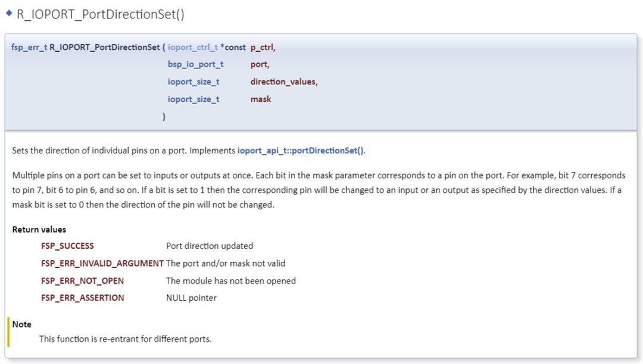643x364 pixels.
Task: Click the FSP_ERR_NOT_OPEN return value
Action: [x=82, y=281]
